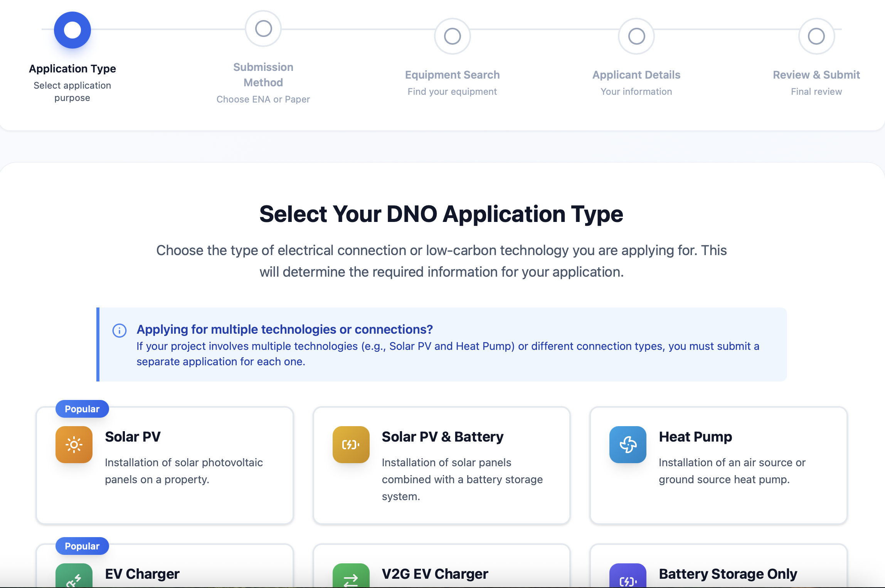The image size is (885, 588).
Task: Click the Solar PV & Battery icon
Action: [351, 445]
